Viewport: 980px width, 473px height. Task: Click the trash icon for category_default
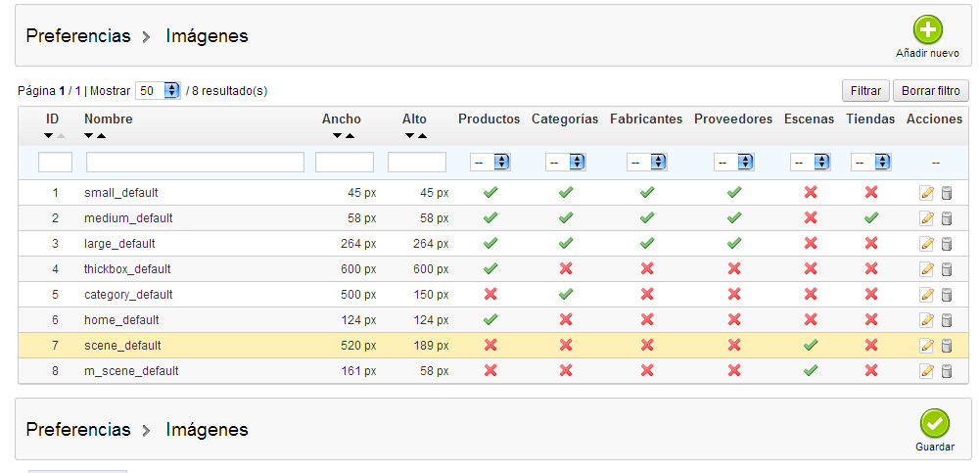(x=947, y=295)
